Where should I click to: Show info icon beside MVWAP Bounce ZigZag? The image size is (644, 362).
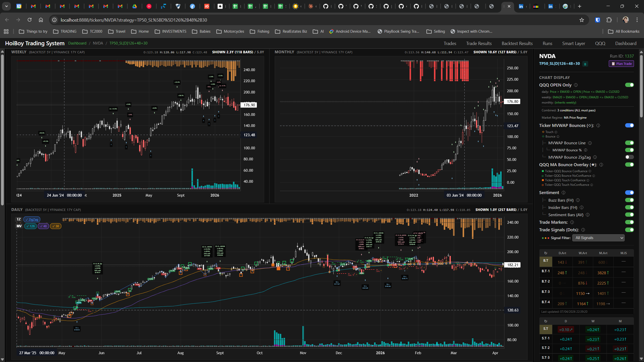point(595,157)
